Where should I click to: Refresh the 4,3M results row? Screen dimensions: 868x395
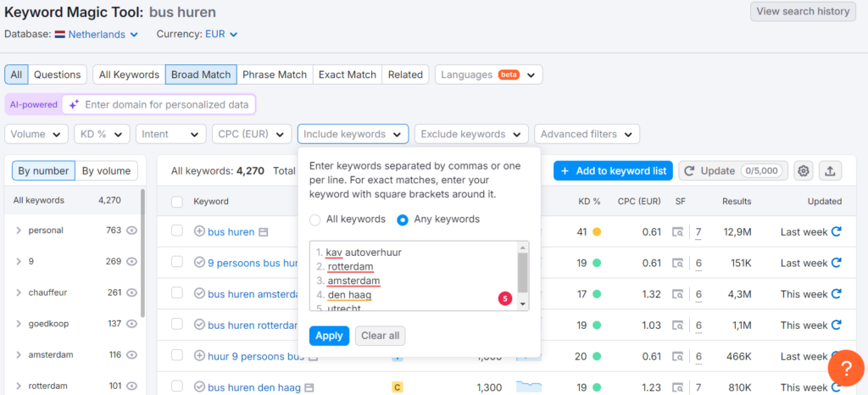pos(837,294)
